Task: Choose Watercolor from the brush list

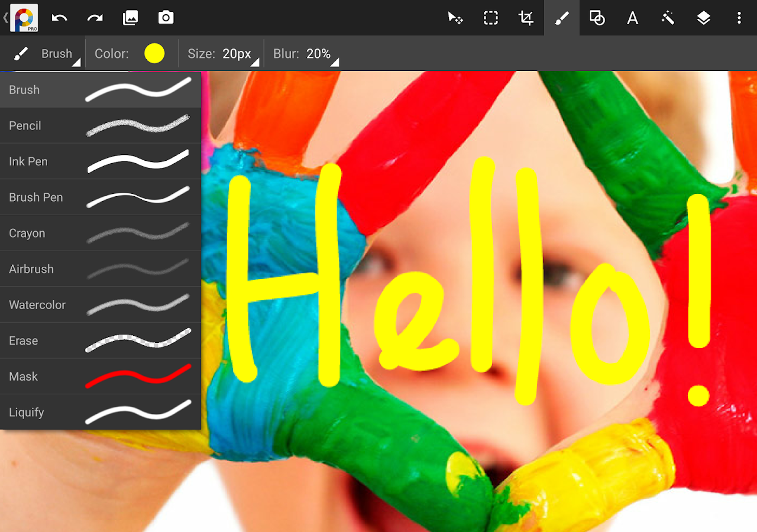Action: [x=101, y=304]
